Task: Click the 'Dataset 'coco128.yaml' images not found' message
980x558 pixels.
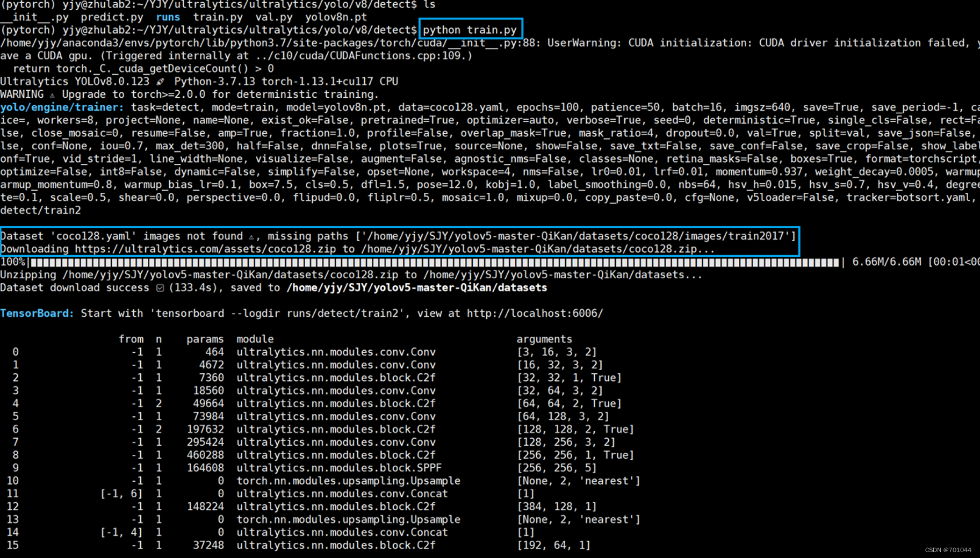Action: (x=121, y=236)
